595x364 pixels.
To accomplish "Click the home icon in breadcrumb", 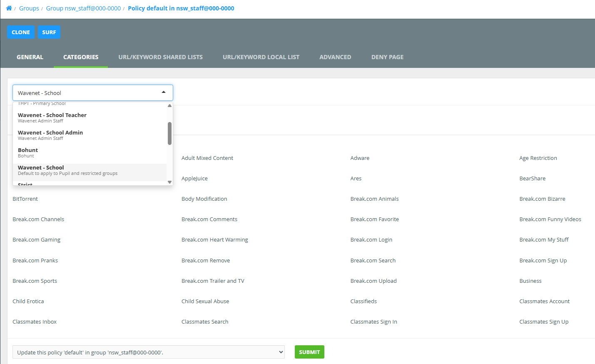I will pyautogui.click(x=9, y=8).
